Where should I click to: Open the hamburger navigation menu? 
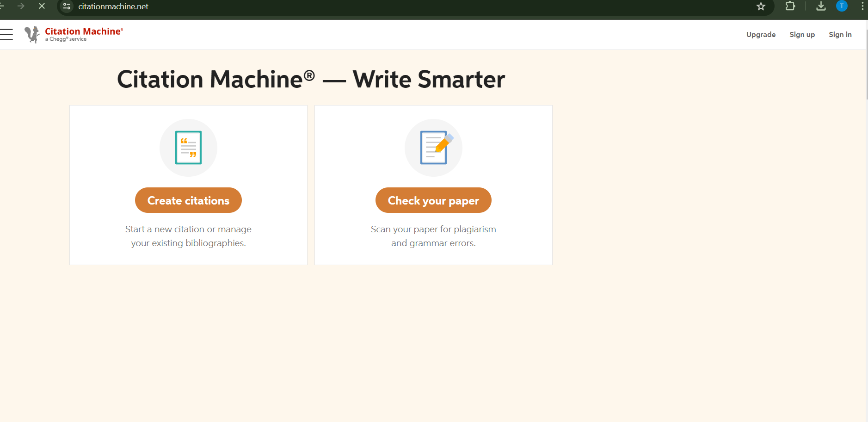(x=6, y=35)
